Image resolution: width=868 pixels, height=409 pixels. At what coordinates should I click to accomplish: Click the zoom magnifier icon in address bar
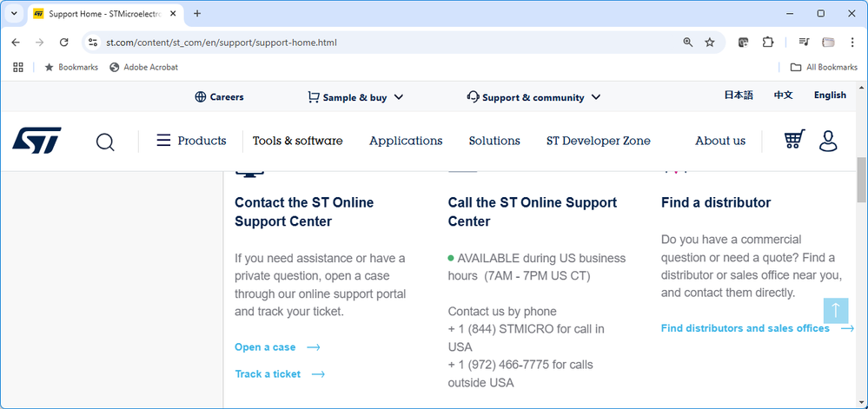tap(687, 43)
